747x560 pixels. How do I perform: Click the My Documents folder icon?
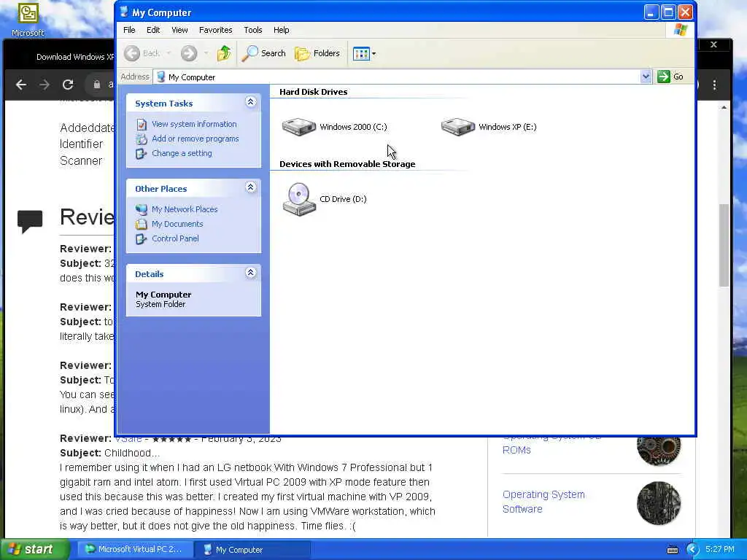pyautogui.click(x=142, y=224)
